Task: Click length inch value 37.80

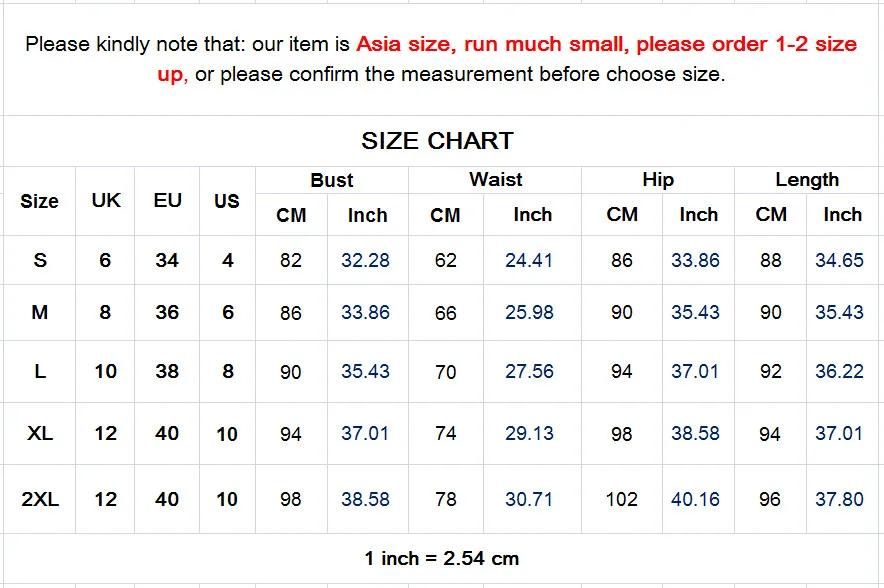Action: coord(839,499)
